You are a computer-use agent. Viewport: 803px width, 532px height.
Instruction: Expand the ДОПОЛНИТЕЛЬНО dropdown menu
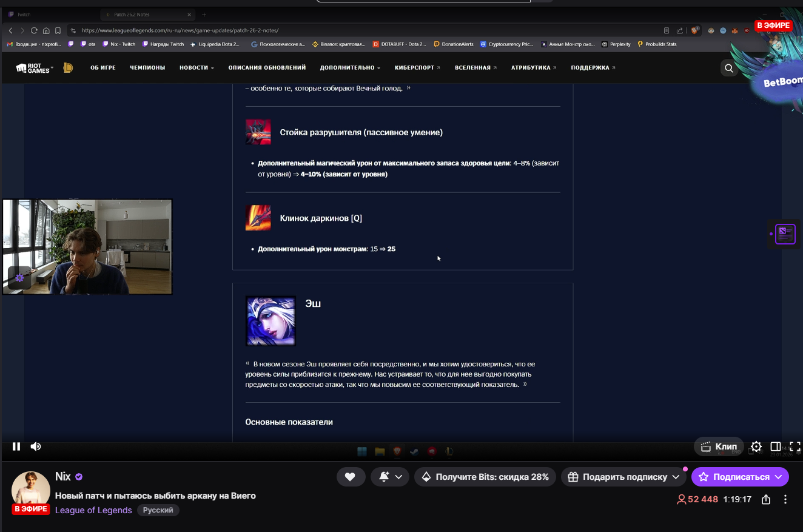[x=351, y=68]
